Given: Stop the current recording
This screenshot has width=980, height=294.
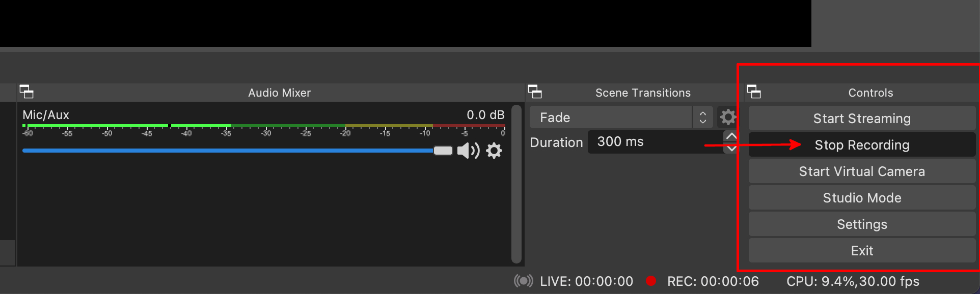Looking at the screenshot, I should point(862,145).
